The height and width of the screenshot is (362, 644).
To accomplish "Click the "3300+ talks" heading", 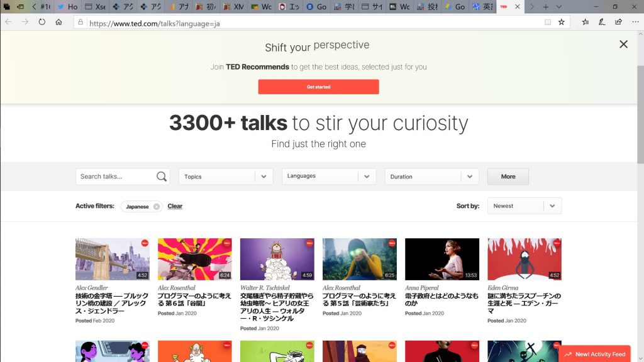I will (x=228, y=123).
